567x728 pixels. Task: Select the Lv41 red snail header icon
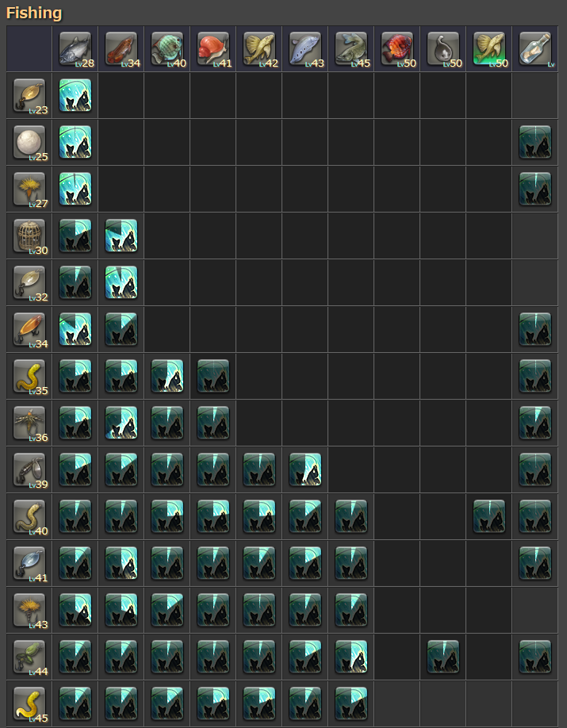point(213,48)
